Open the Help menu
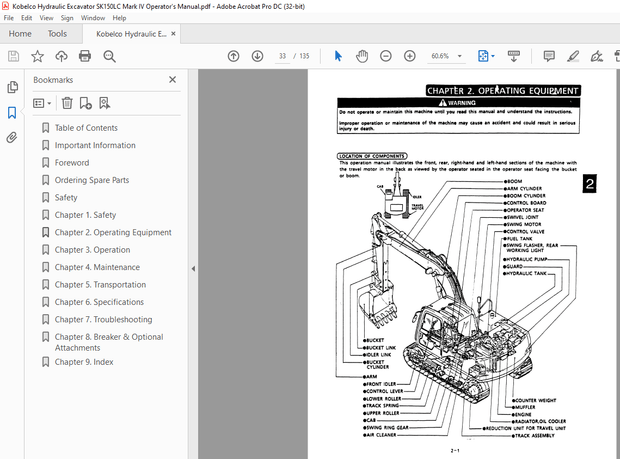Viewport: 620px width, 459px height. (x=119, y=18)
